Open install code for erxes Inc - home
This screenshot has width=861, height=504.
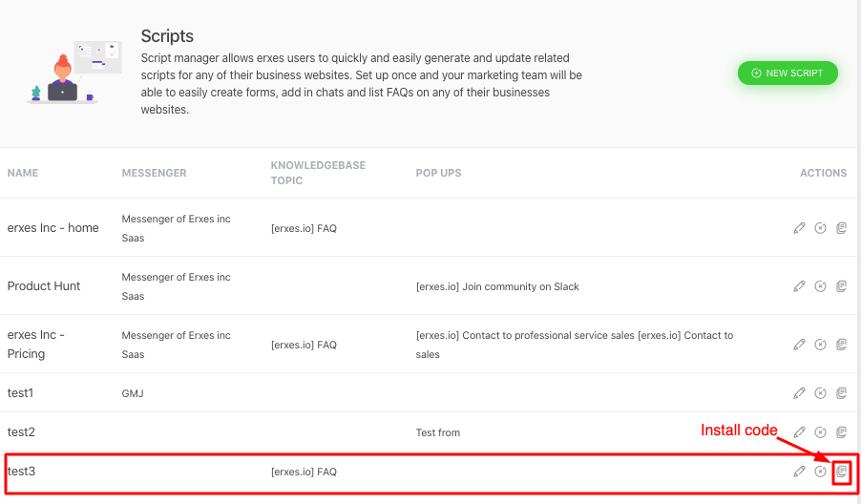[841, 228]
